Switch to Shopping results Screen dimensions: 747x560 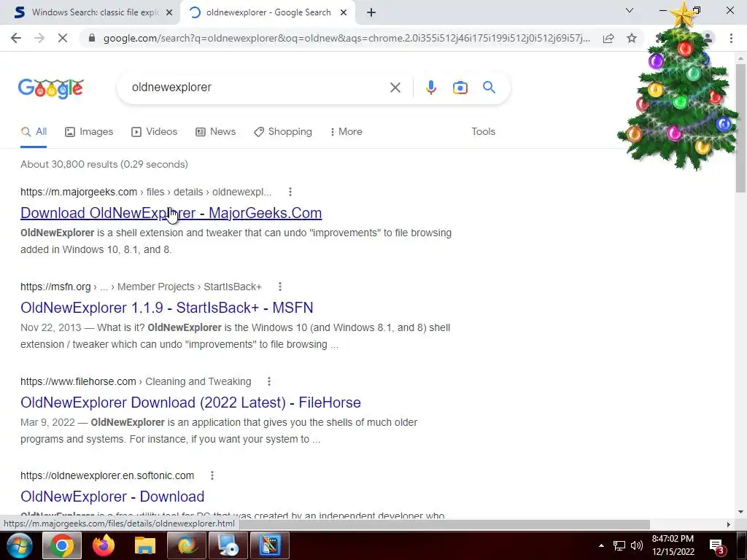pos(283,131)
